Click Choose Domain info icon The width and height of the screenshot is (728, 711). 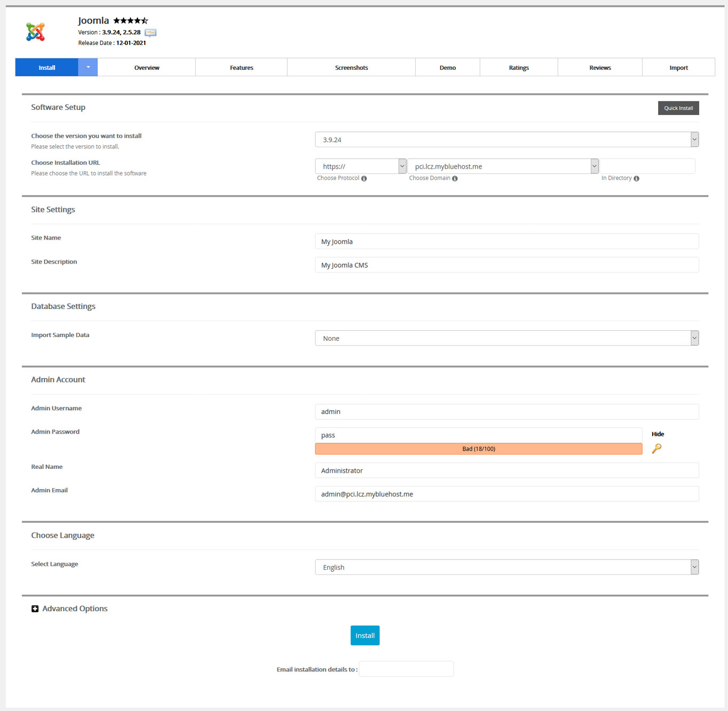[x=455, y=179]
